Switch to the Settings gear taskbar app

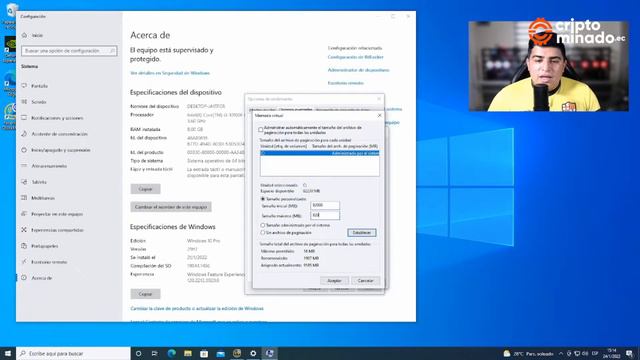click(253, 353)
